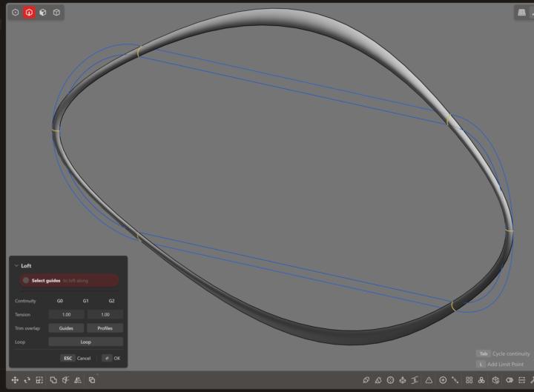Switch to solid selection mode
The height and width of the screenshot is (392, 534).
coord(56,13)
